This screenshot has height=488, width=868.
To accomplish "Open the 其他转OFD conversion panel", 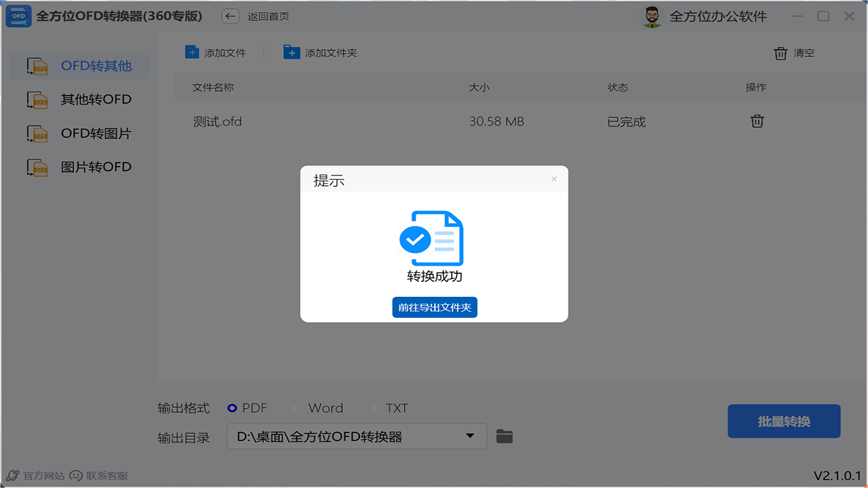I will pos(37,100).
